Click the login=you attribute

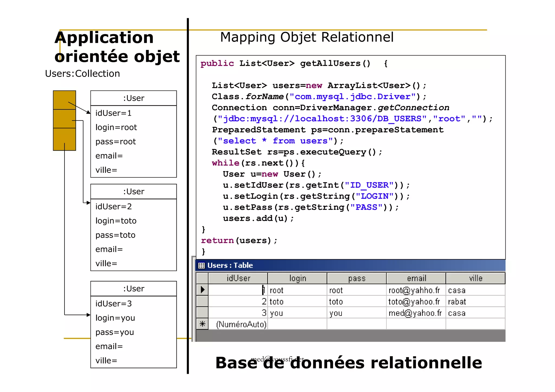(115, 318)
